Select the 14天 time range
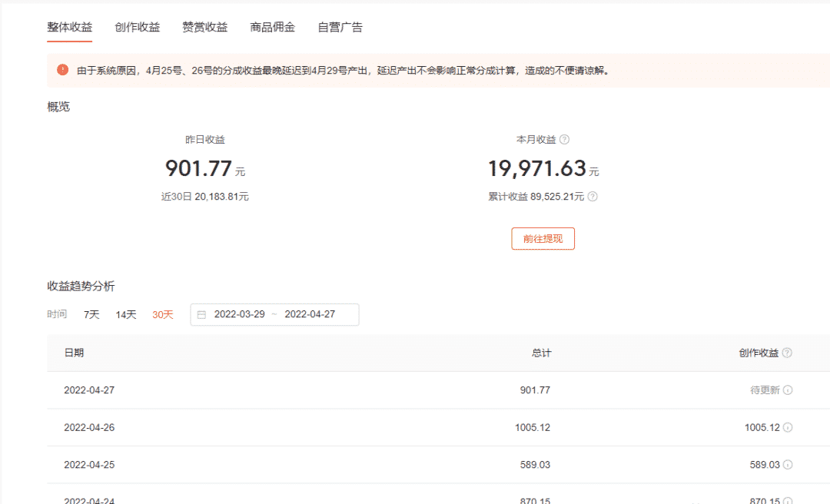 point(126,314)
